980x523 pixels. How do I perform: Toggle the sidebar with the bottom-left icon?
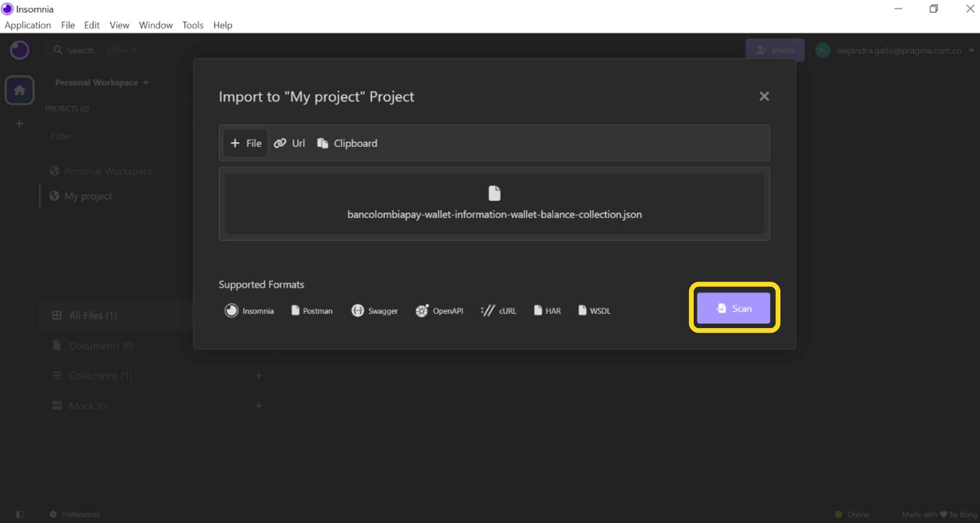pos(20,514)
